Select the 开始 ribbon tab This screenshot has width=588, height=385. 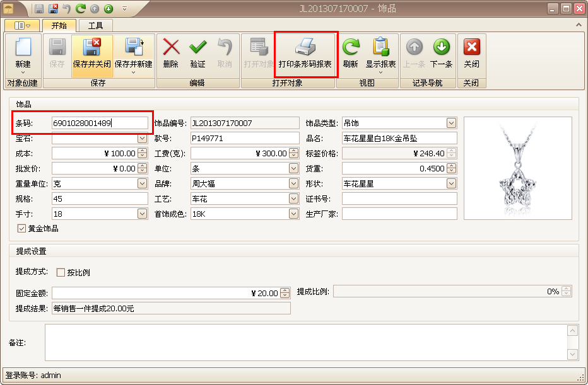pyautogui.click(x=59, y=26)
